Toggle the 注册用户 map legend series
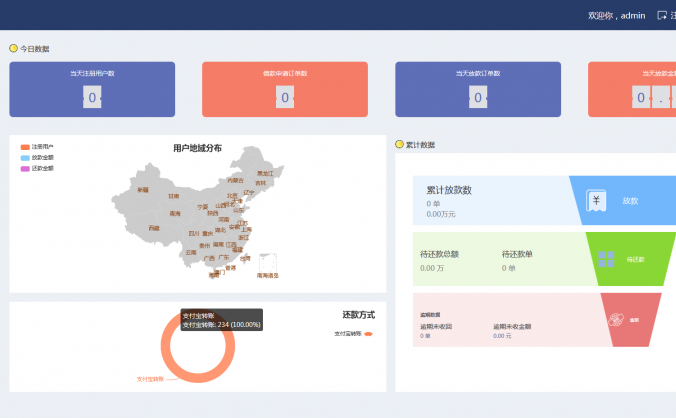This screenshot has width=676, height=418. 37,147
